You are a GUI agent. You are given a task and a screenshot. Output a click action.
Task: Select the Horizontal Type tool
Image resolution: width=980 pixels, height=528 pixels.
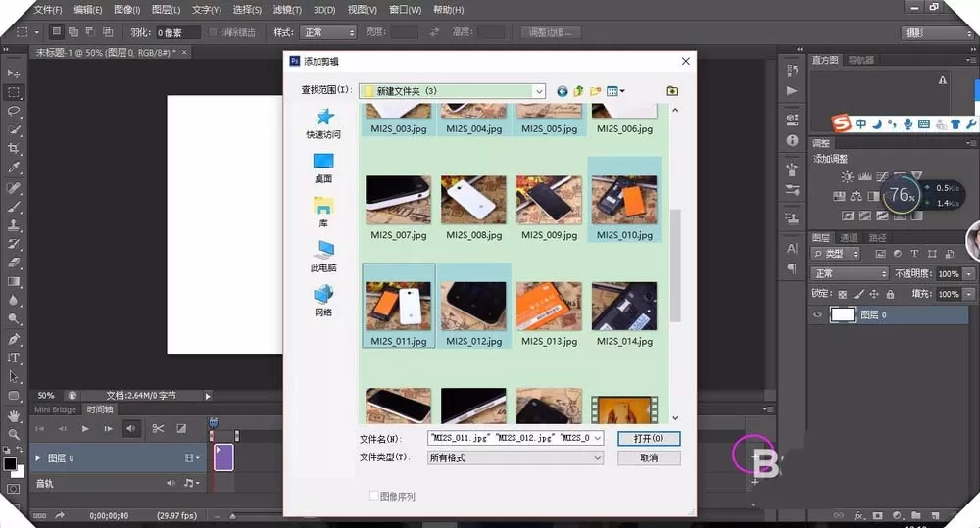click(x=13, y=358)
